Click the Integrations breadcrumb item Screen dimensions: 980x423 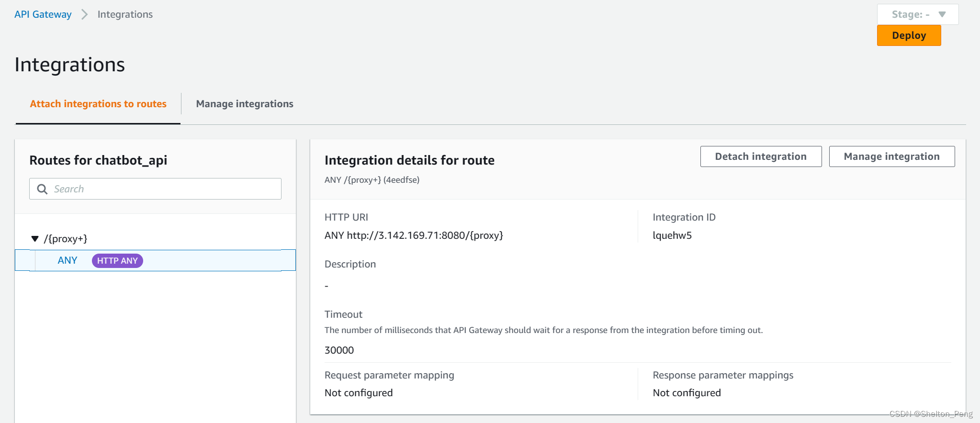pyautogui.click(x=125, y=14)
